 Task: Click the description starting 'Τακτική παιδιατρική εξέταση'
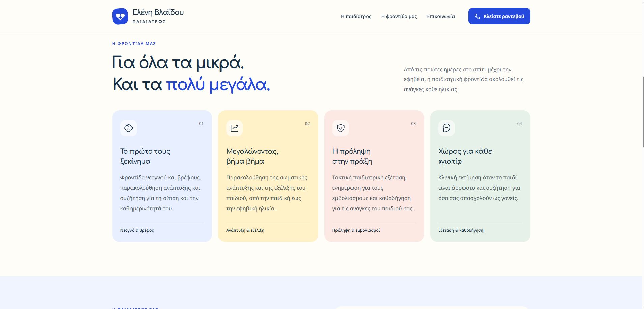coord(373,193)
